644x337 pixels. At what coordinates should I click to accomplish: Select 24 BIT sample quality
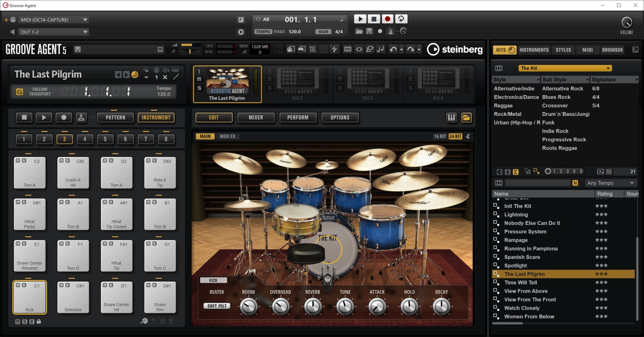click(x=455, y=136)
